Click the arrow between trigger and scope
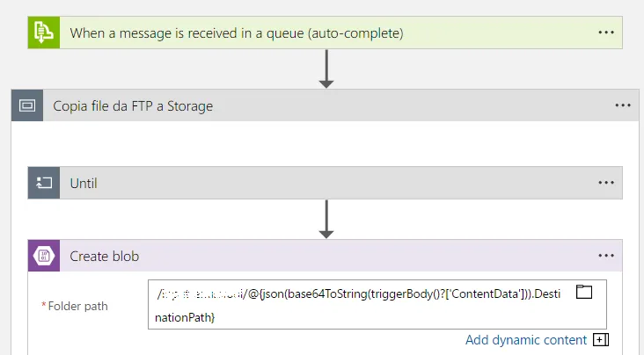Screen dimensions: 644x355 point(326,69)
